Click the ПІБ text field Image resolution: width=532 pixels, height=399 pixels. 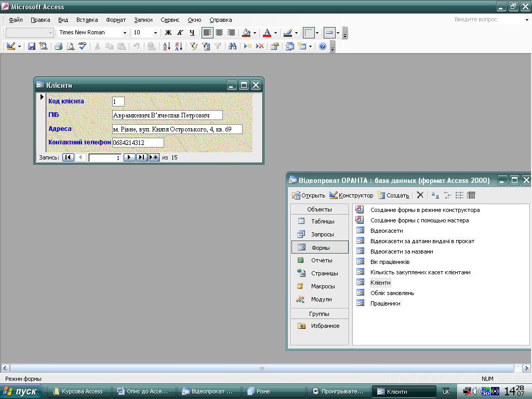(x=167, y=115)
